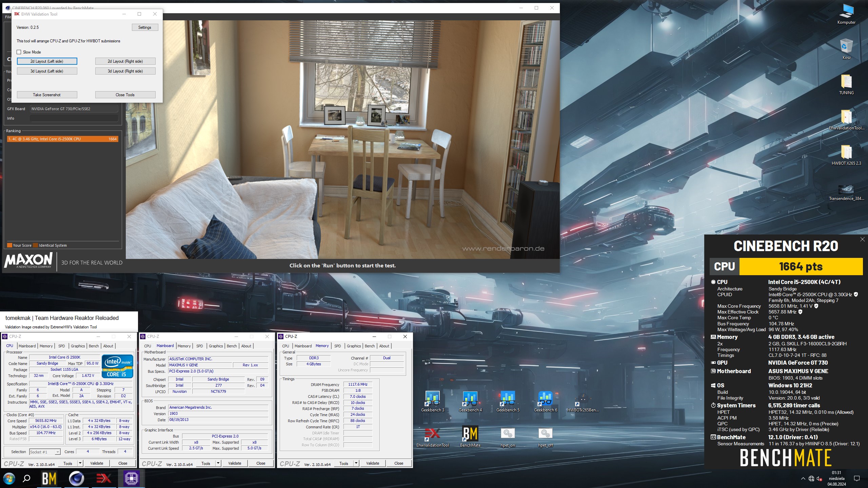Screen dimensions: 868x488
Task: Close the BenchMate result overlay
Action: point(863,239)
